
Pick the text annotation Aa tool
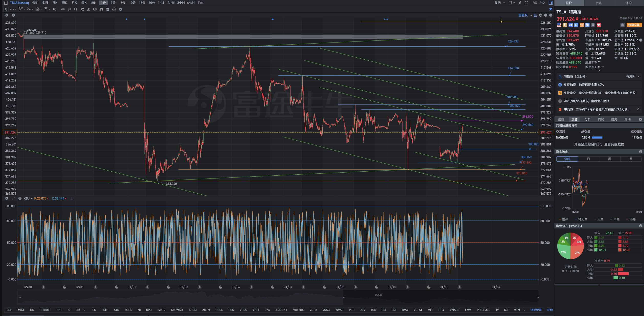pos(63,9)
